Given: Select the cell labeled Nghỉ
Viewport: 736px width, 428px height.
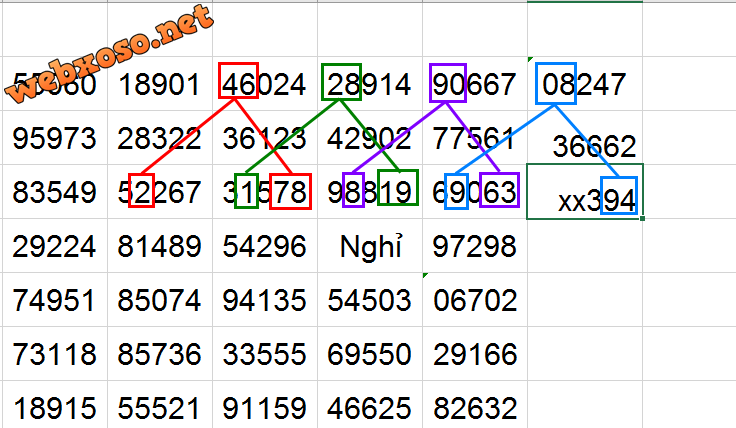Looking at the screenshot, I should [370, 245].
